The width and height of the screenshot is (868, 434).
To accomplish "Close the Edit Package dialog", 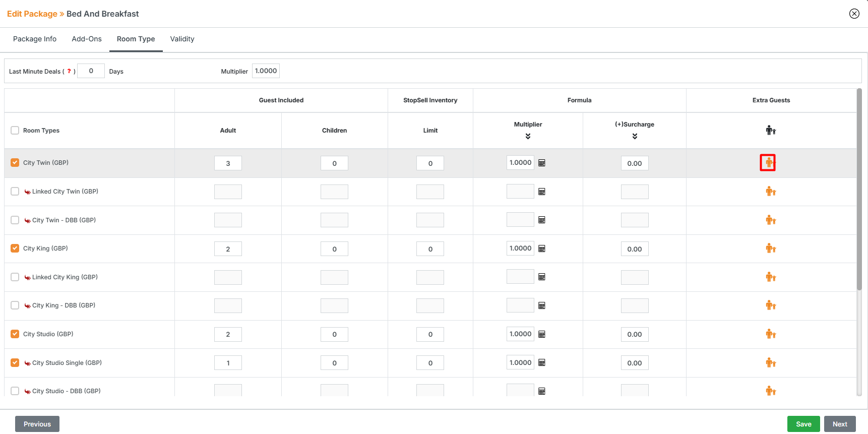I will [x=854, y=14].
